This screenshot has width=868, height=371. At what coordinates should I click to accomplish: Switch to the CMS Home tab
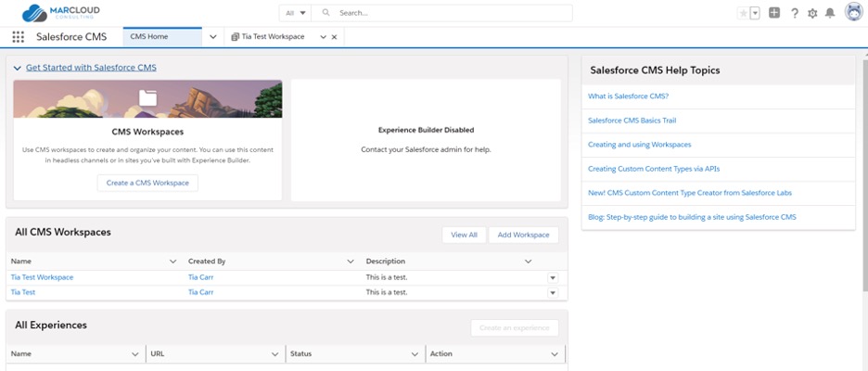click(162, 37)
